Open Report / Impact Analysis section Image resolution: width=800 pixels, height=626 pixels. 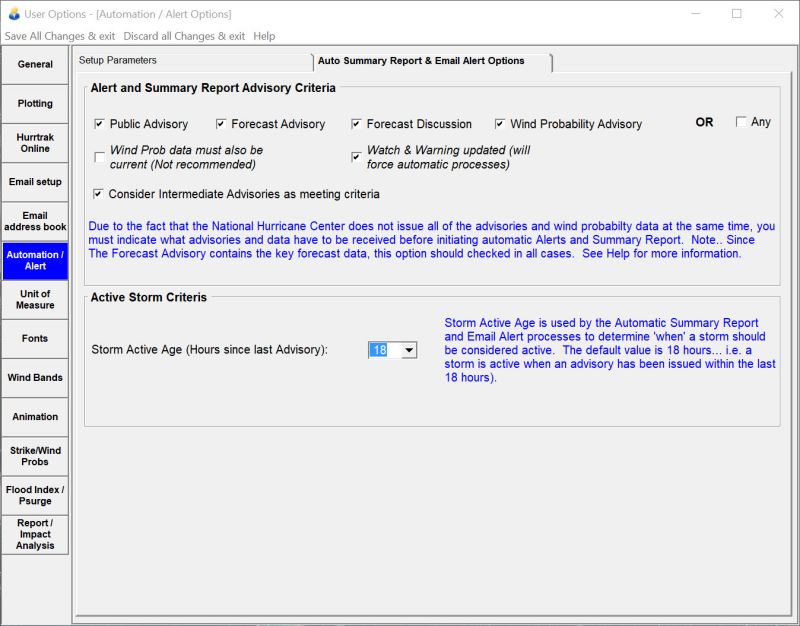coord(35,534)
